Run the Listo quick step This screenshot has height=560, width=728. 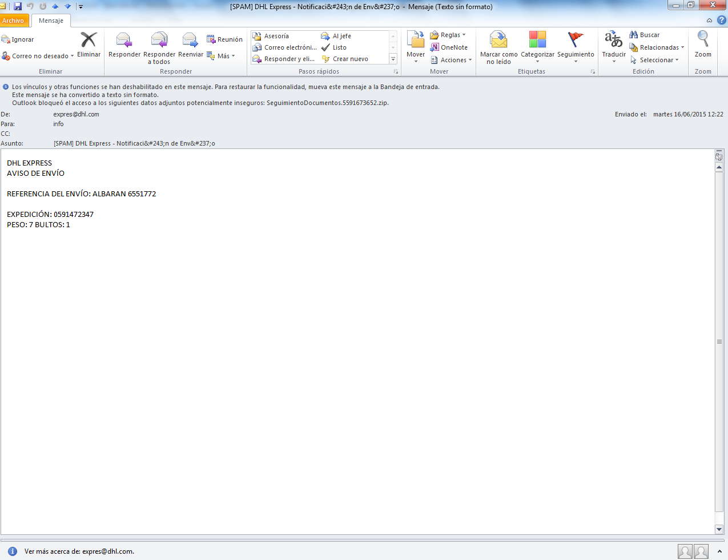tap(339, 47)
